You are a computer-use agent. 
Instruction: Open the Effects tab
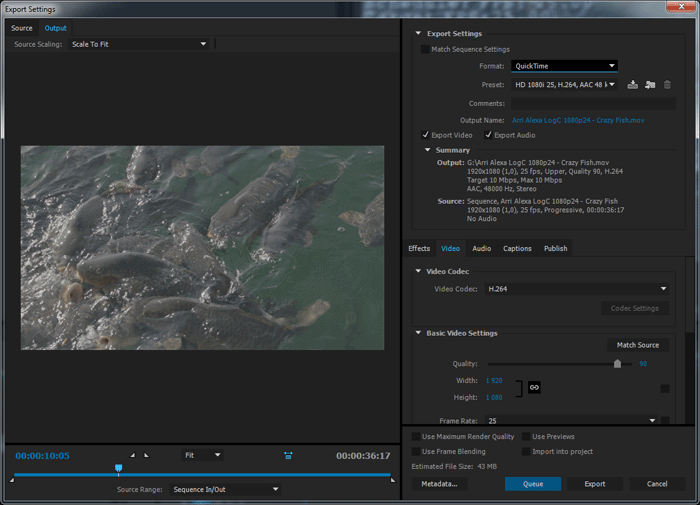[x=419, y=248]
